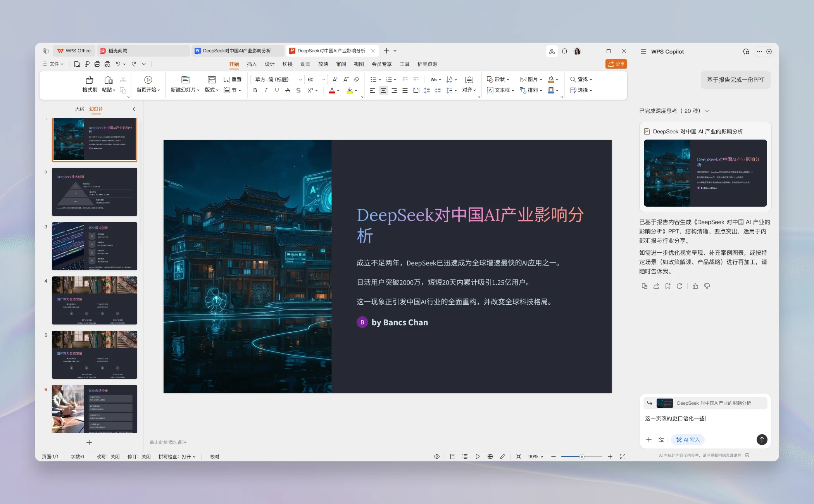Open the Copilot history icon
The image size is (814, 504).
746,52
